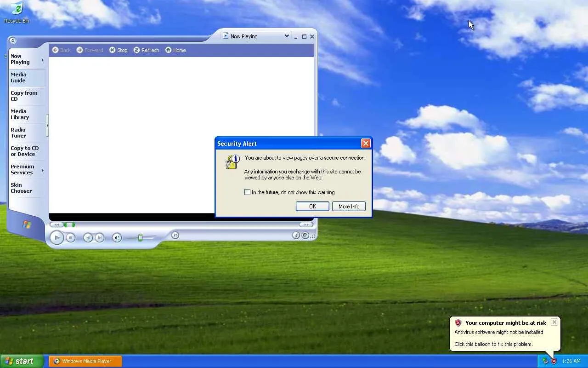Viewport: 588px width, 368px height.
Task: Click 'Click this balloon to fix this problem'
Action: coord(493,344)
